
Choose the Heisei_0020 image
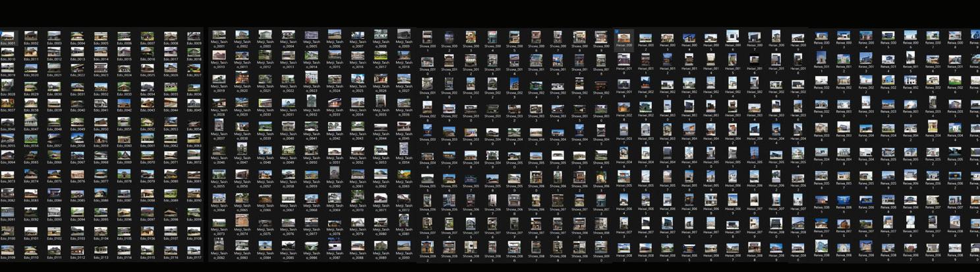645,83
